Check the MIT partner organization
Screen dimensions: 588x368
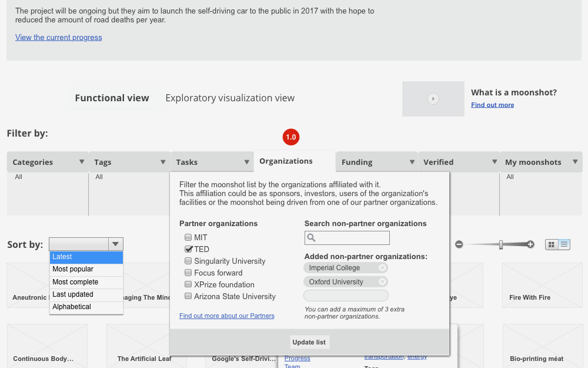tap(188, 237)
